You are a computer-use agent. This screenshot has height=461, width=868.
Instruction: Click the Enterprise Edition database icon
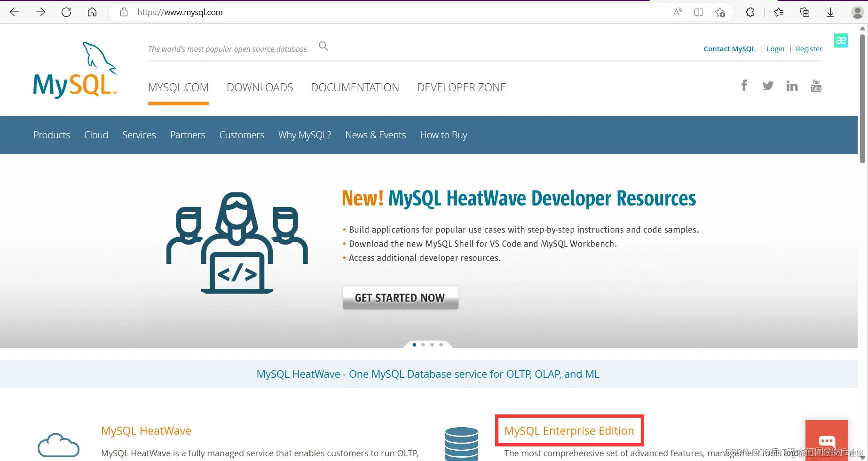tap(462, 443)
